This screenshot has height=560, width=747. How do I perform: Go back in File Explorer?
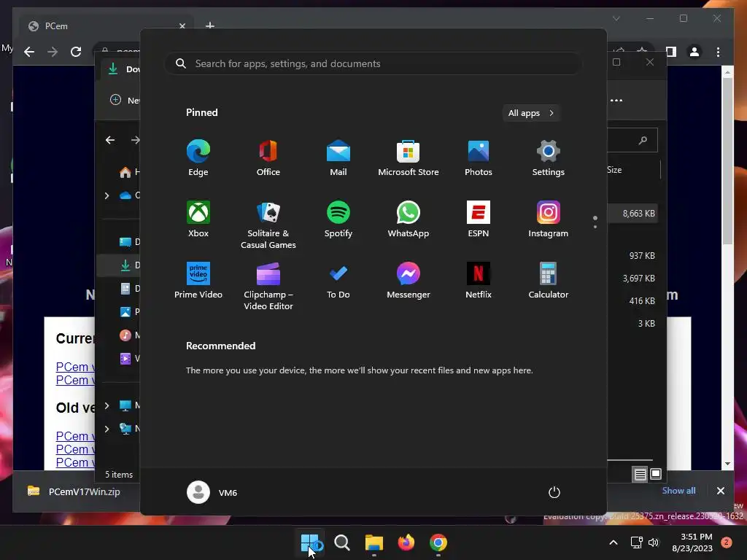pos(110,140)
